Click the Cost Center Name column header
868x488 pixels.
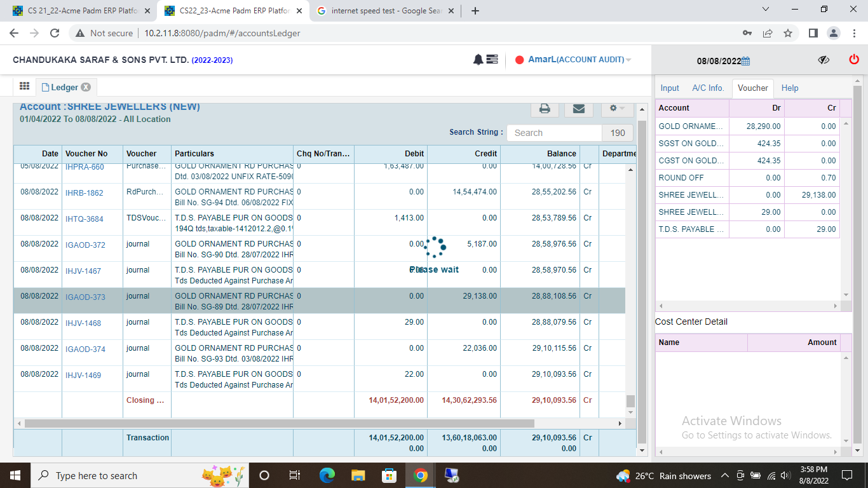pyautogui.click(x=702, y=342)
